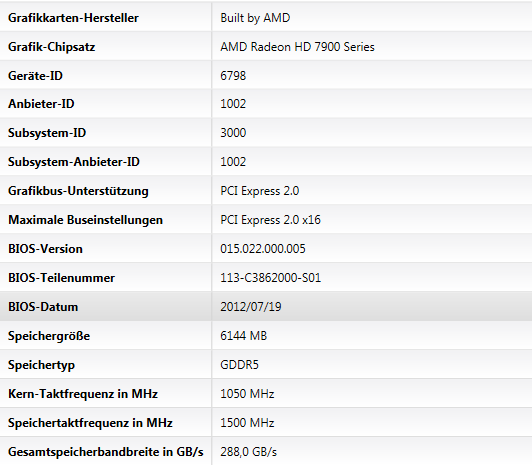This screenshot has width=532, height=465.
Task: Click BIOS-Teilenummer value 113-C3862000-S01
Action: [x=270, y=278]
